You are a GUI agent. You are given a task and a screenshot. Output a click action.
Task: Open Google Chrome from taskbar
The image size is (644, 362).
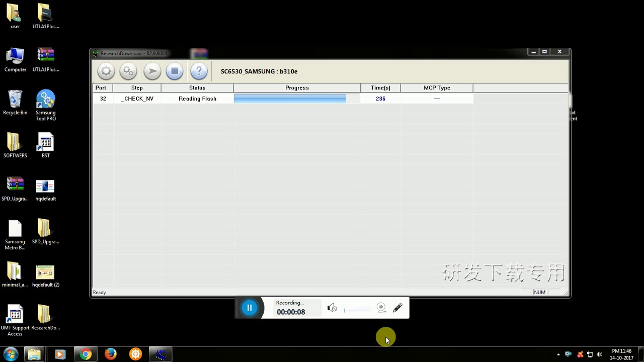point(86,354)
